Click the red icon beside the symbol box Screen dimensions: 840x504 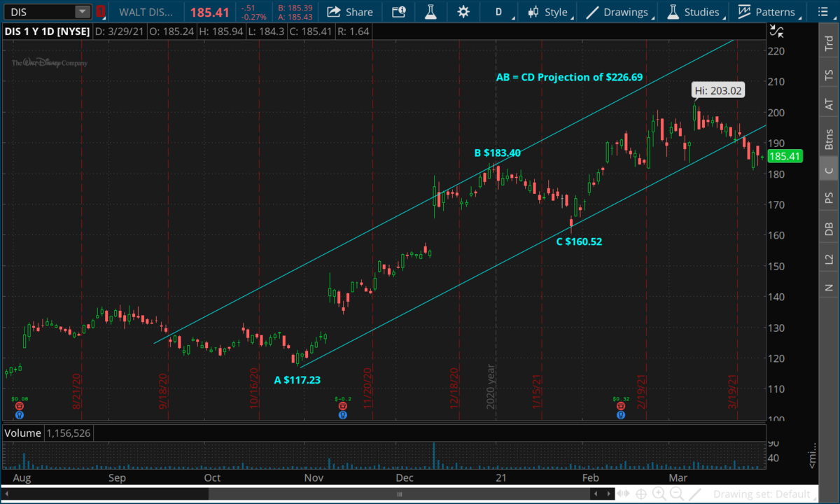[101, 11]
